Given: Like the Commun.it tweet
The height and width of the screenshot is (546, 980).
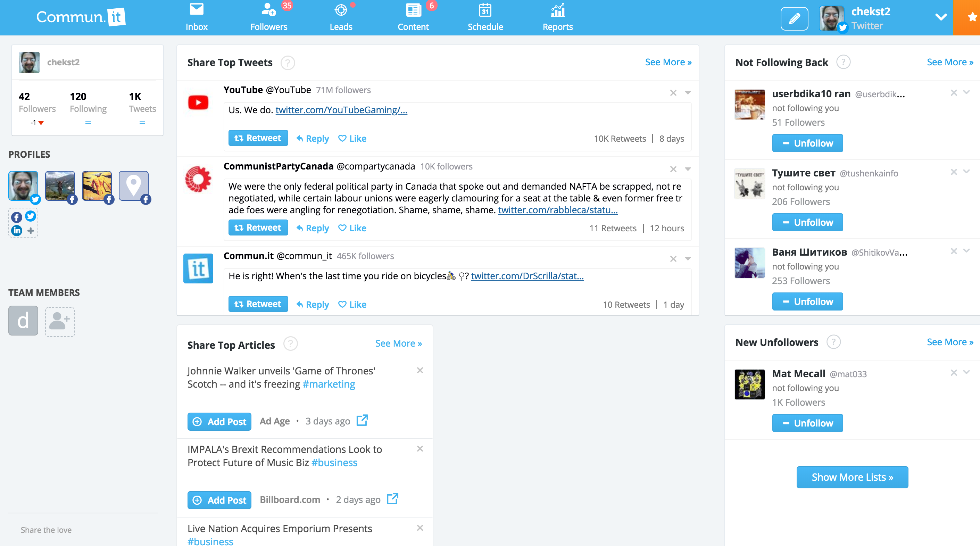Looking at the screenshot, I should pos(352,305).
